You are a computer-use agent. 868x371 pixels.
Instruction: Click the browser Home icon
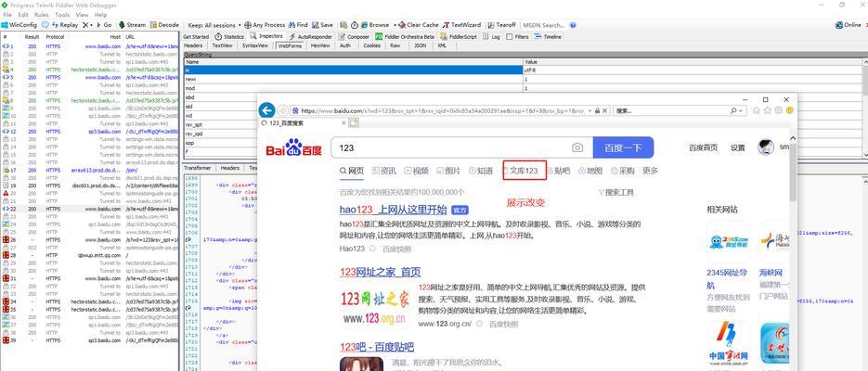point(757,110)
